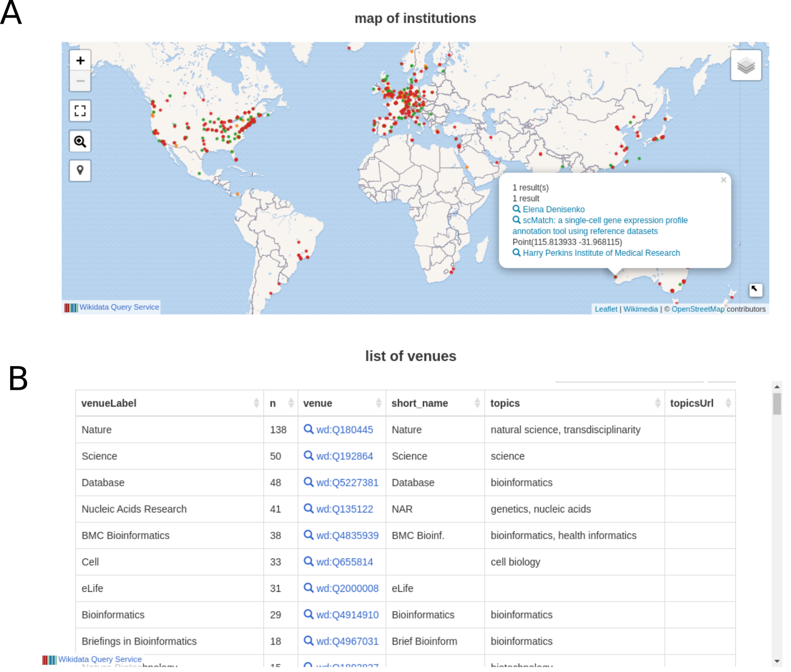The image size is (791, 672).
Task: Open the Wikimedia attribution link
Action: (640, 309)
